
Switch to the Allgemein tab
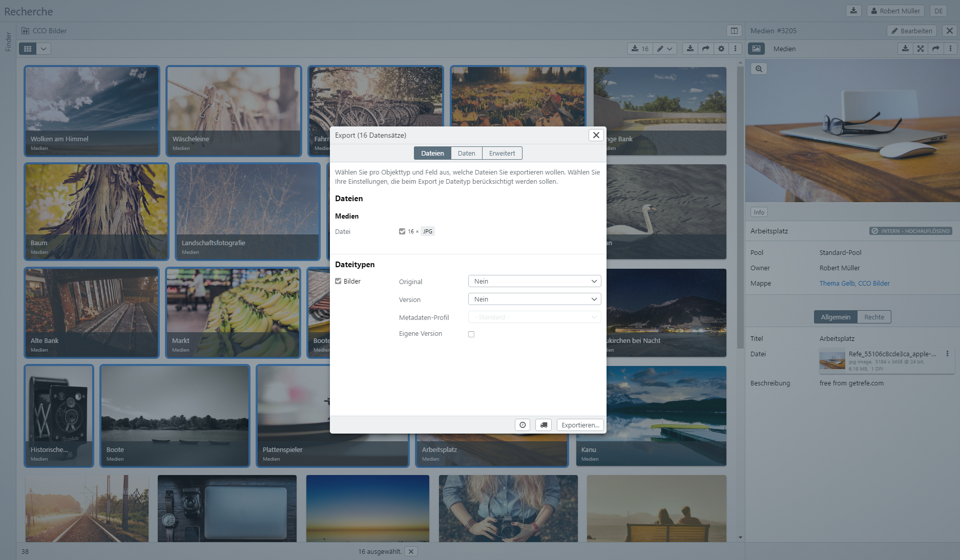tap(836, 317)
